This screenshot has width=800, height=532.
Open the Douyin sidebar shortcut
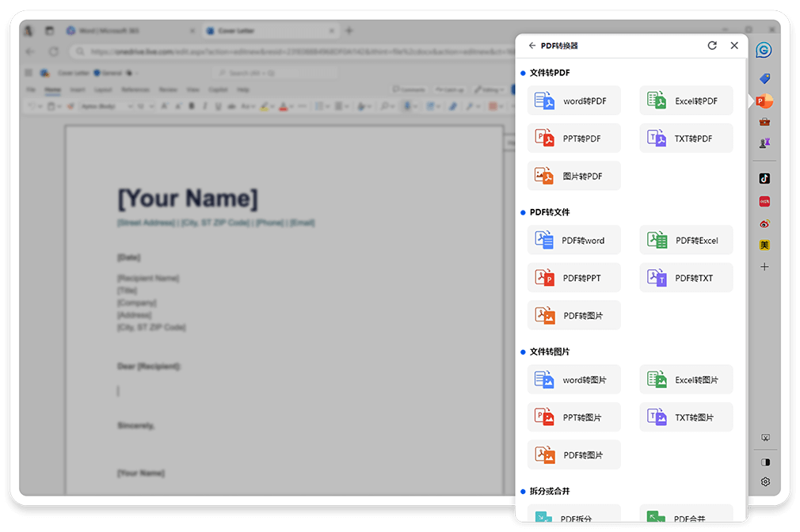pyautogui.click(x=764, y=178)
